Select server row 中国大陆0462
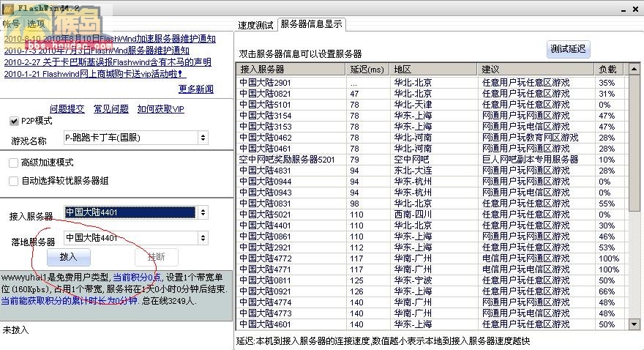 point(430,138)
